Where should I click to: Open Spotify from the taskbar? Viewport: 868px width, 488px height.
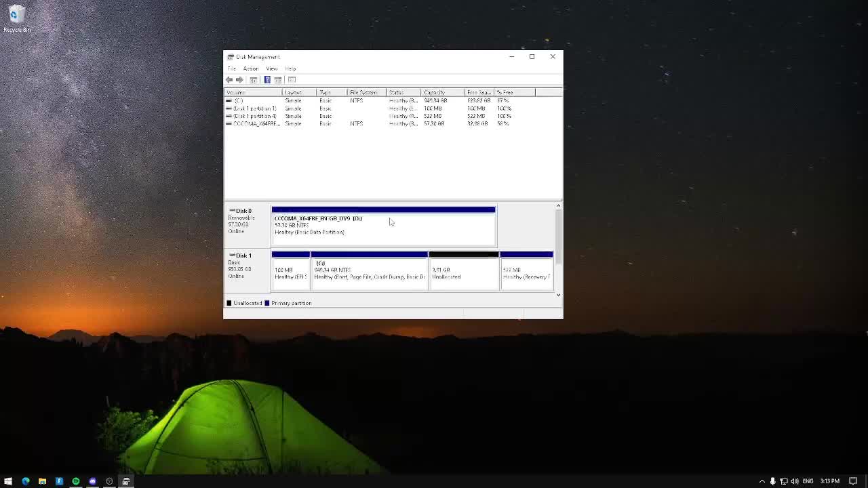76,481
